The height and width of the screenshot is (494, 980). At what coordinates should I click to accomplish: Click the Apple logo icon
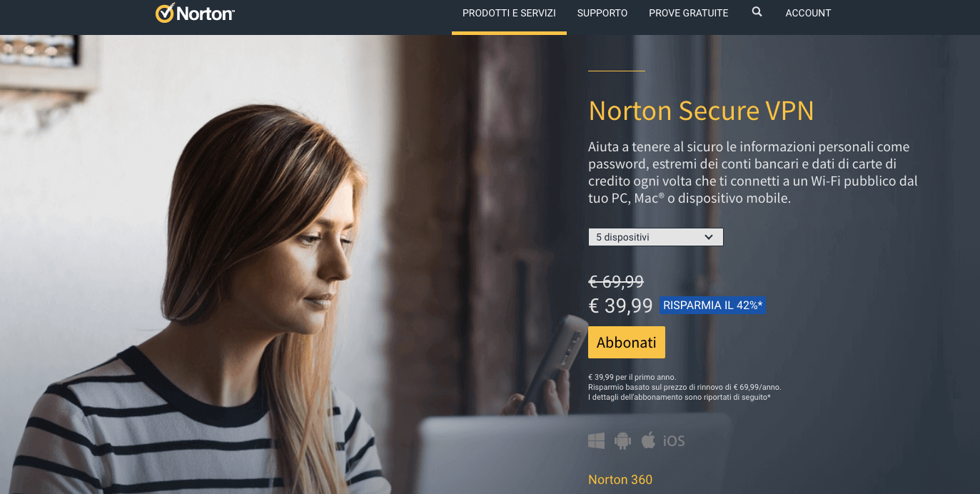[x=648, y=440]
